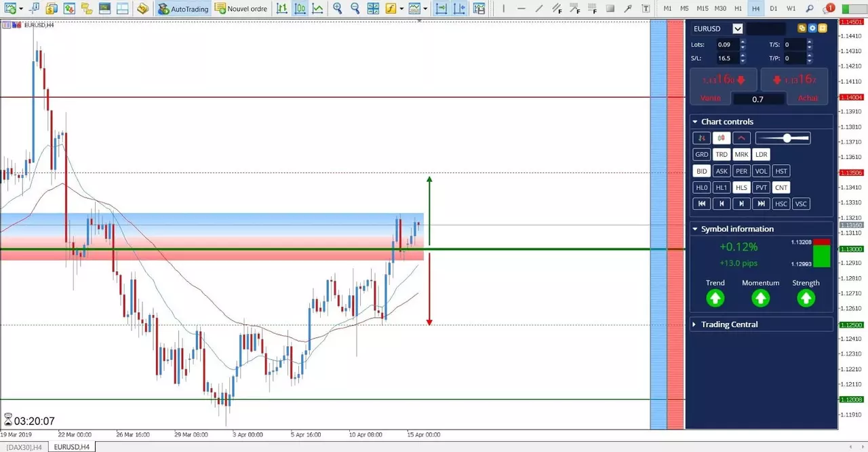Collapse the Symbol information section
The height and width of the screenshot is (452, 868).
tap(695, 229)
